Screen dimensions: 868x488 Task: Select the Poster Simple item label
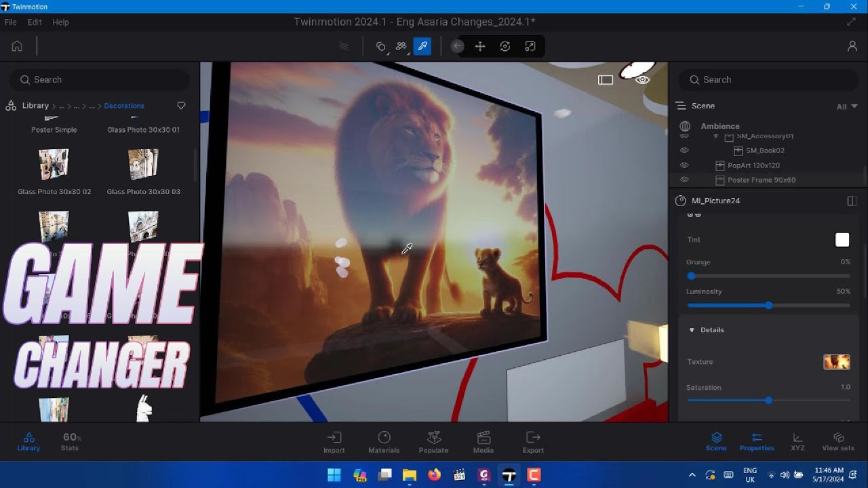54,129
